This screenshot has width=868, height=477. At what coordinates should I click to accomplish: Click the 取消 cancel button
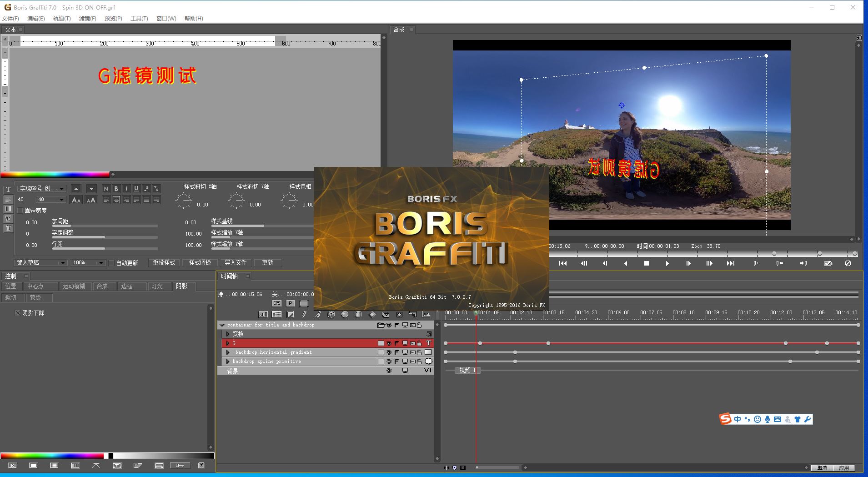click(x=822, y=468)
